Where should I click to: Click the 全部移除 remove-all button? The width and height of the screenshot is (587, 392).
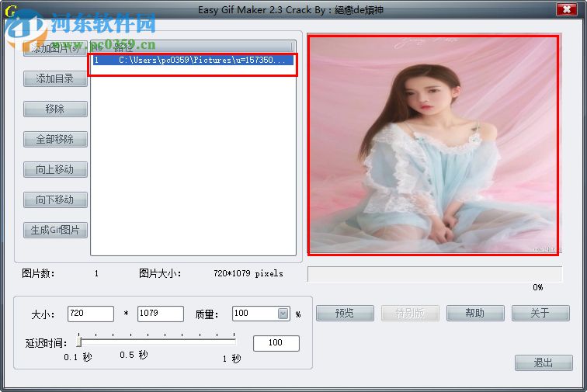tap(55, 139)
